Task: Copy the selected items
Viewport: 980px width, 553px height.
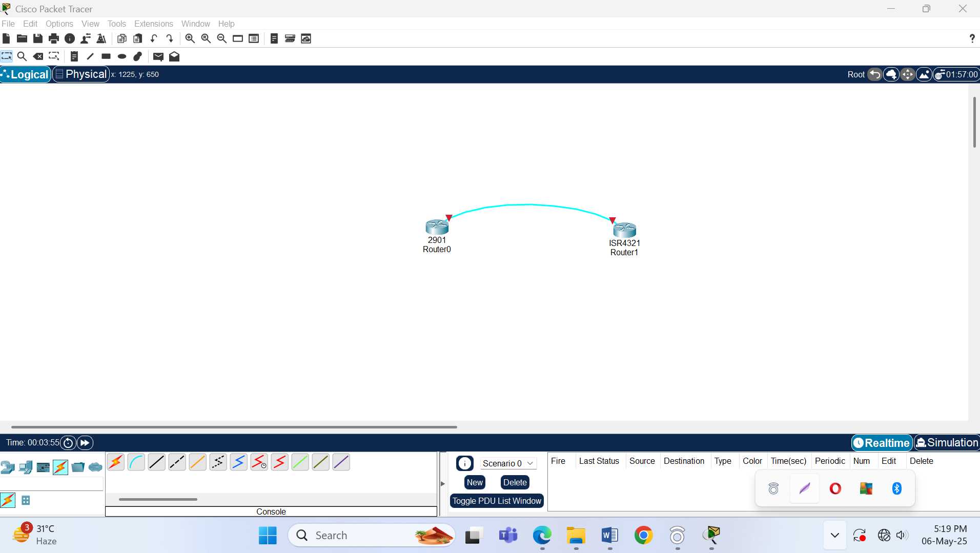Action: pos(122,38)
